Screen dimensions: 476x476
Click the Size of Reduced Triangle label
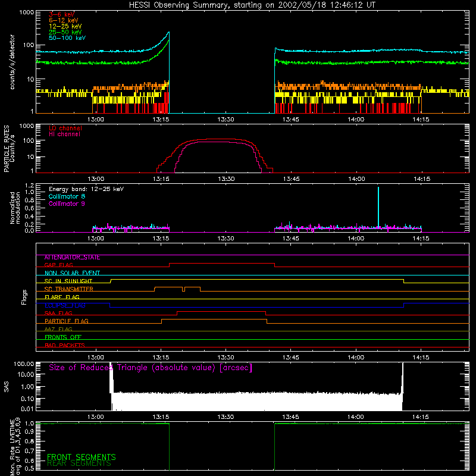coord(151,368)
